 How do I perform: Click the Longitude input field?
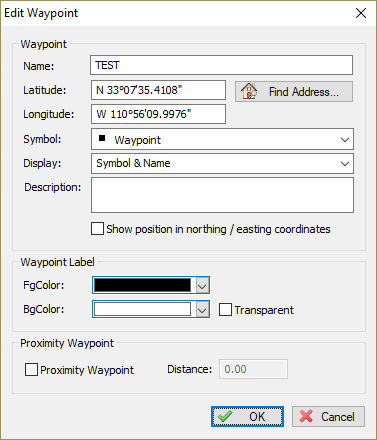[158, 114]
